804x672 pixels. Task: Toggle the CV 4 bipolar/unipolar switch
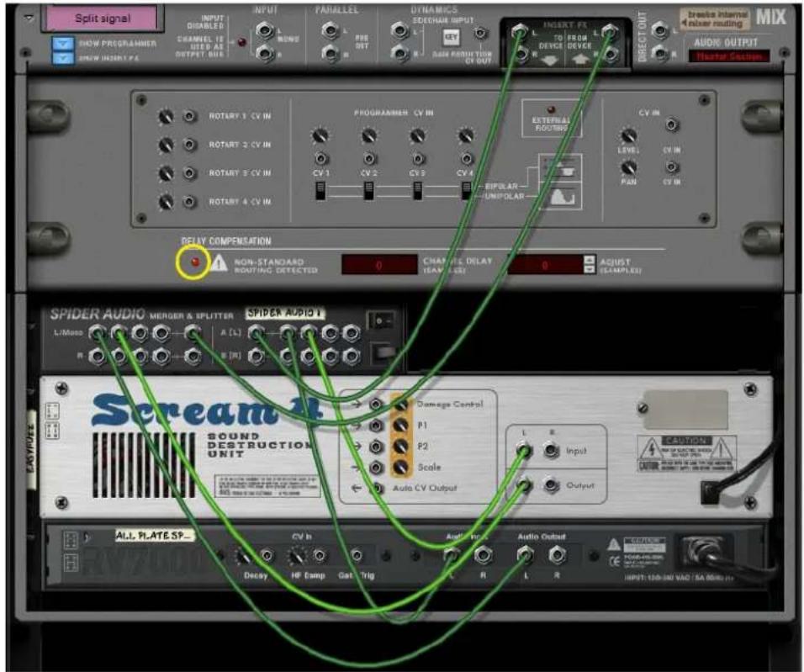tap(466, 192)
